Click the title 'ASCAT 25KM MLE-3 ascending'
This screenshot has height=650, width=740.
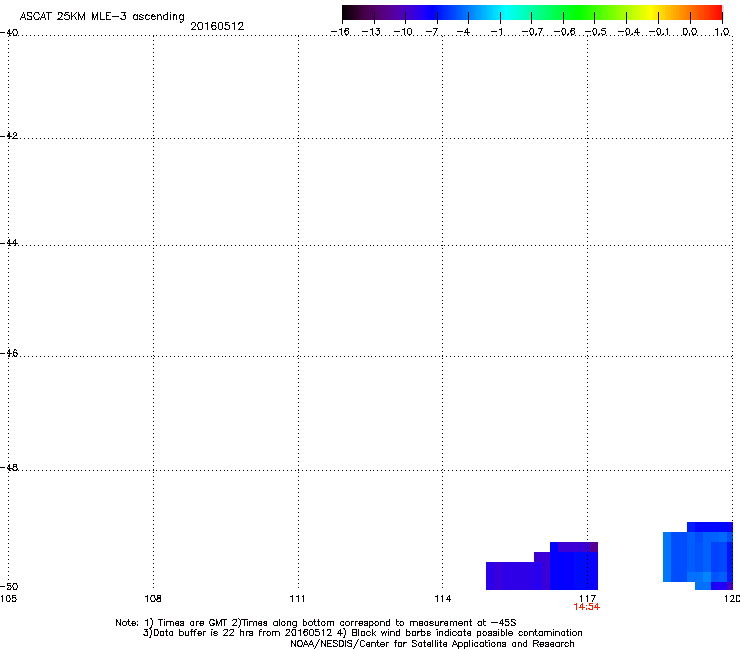pyautogui.click(x=102, y=16)
